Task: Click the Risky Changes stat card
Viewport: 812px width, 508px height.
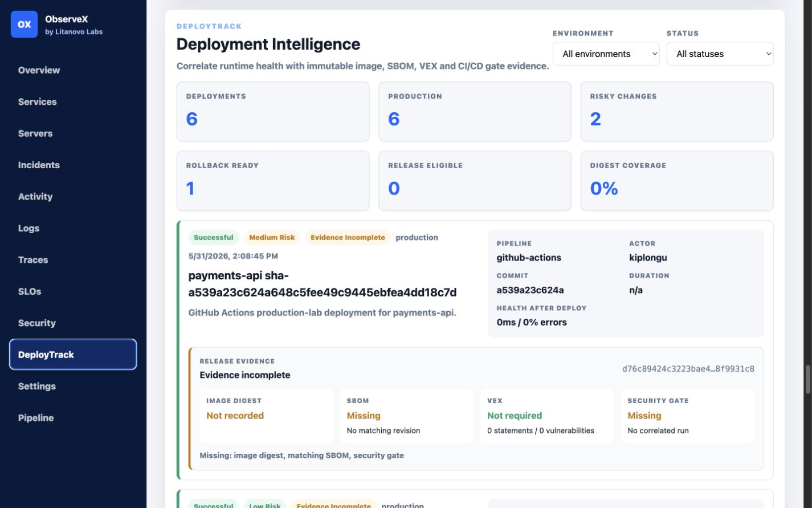Action: (677, 112)
